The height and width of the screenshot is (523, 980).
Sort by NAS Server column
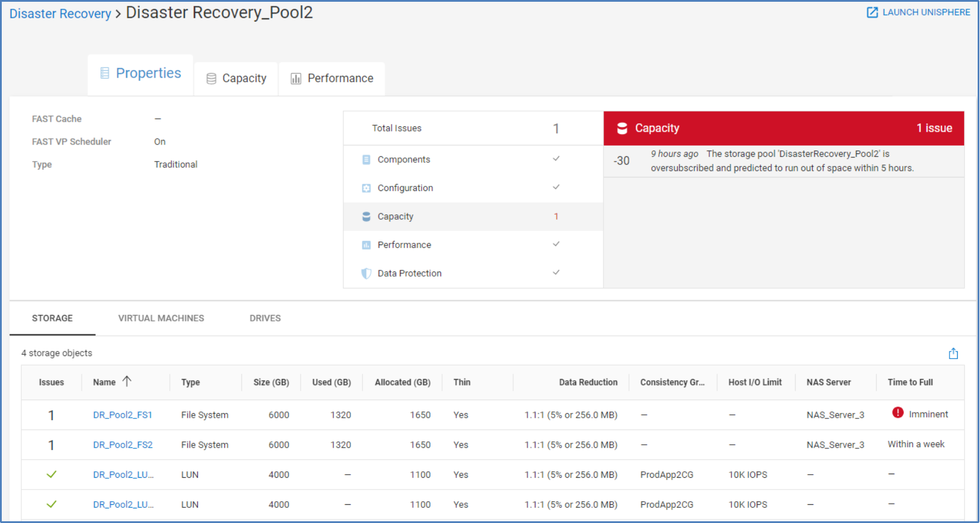pyautogui.click(x=829, y=383)
